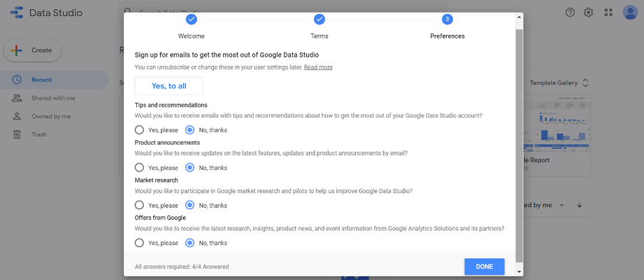Screen dimensions: 644x280
Task: Open the settings gear icon
Action: coord(589,13)
